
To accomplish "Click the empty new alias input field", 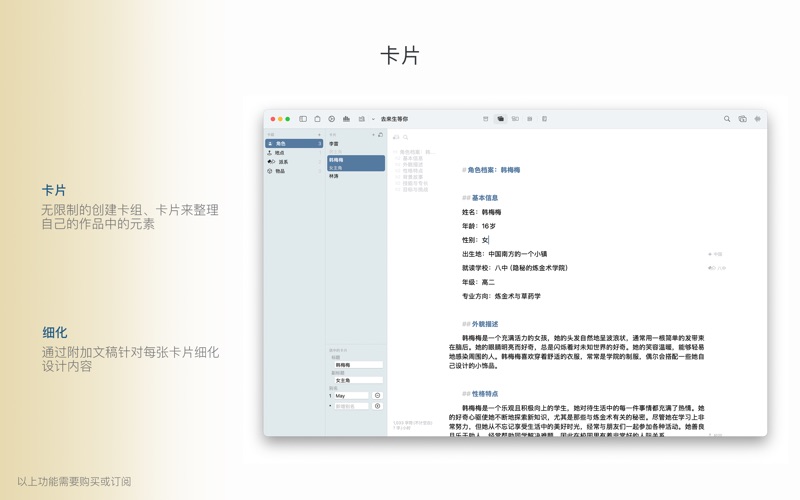I will (351, 406).
